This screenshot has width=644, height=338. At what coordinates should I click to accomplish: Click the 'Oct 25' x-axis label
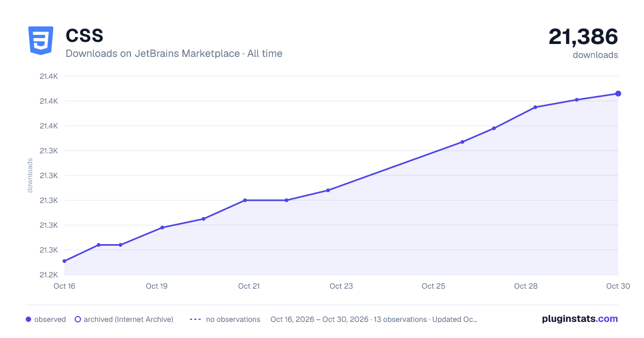(x=434, y=286)
